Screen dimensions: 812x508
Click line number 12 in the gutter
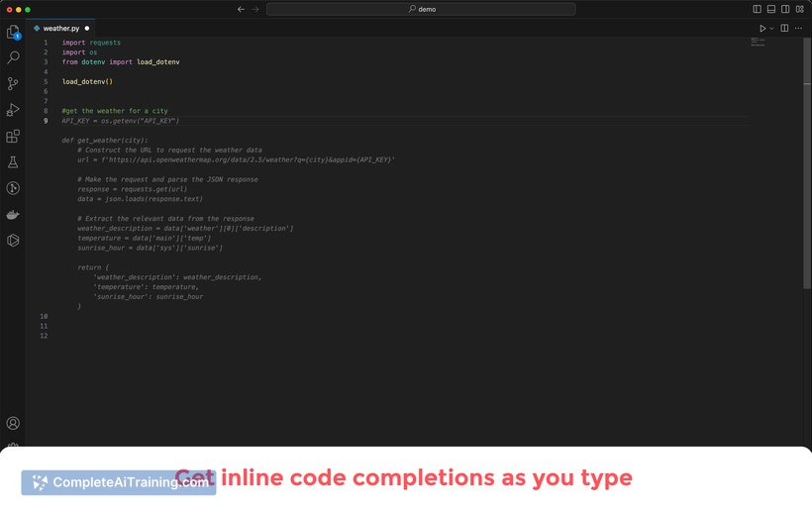pyautogui.click(x=44, y=336)
